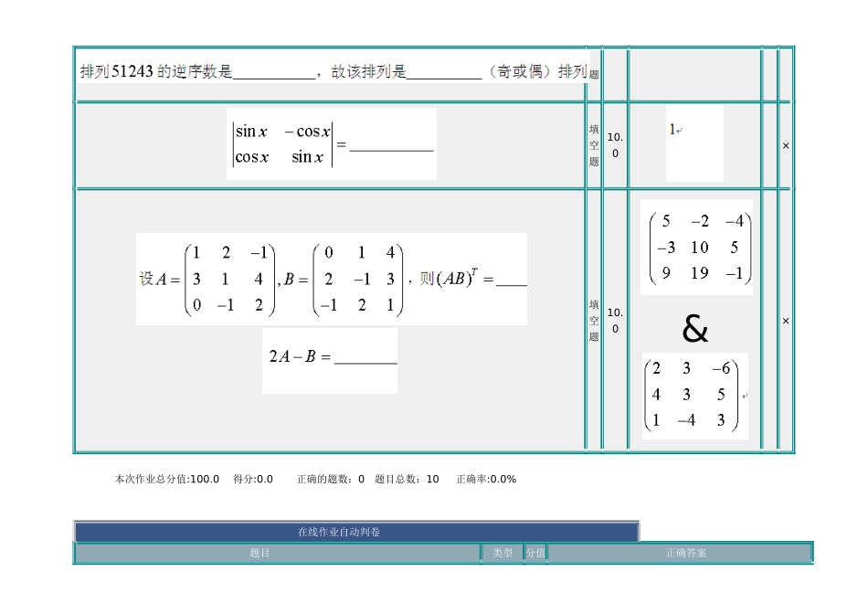The image size is (868, 614).
Task: Click 填空题 type label in matrix row
Action: coord(594,321)
